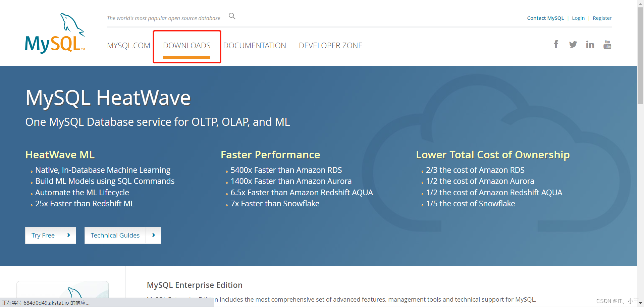Click 'Automate the ML Lifecycle' bullet

tap(82, 193)
